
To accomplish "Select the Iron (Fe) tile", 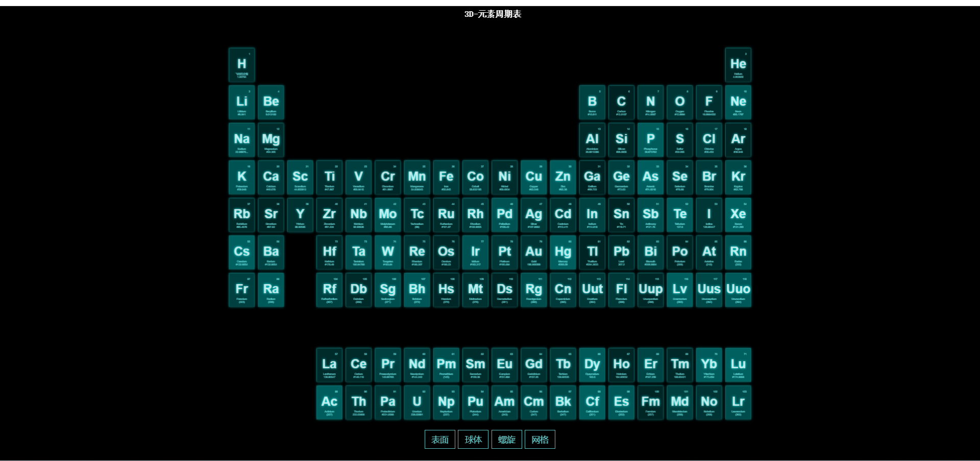I will click(446, 177).
